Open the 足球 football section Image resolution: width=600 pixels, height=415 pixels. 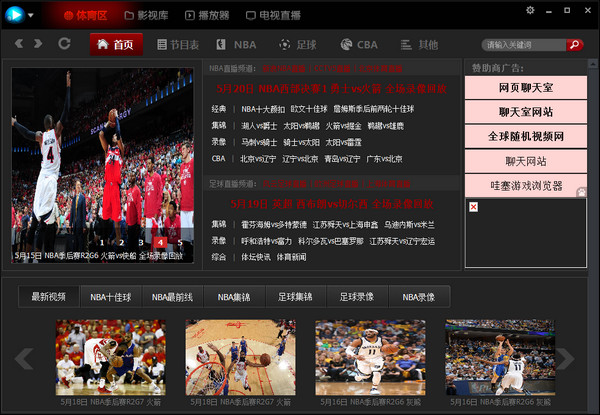pos(298,45)
